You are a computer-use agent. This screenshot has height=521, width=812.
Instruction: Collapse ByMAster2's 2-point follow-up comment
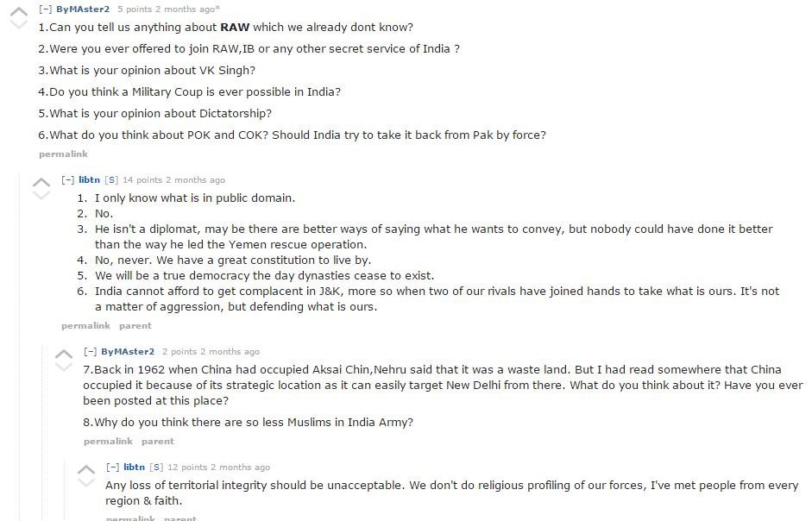(x=90, y=351)
